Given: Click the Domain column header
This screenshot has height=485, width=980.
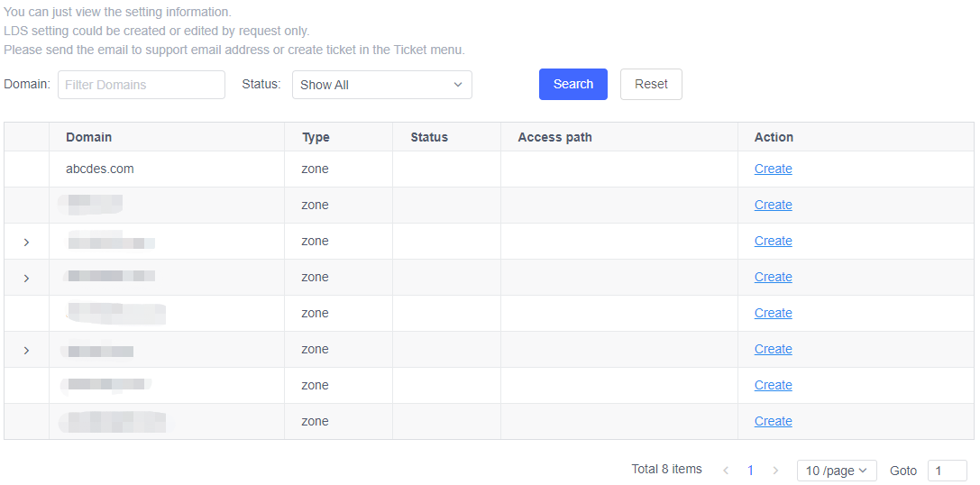Looking at the screenshot, I should coord(89,137).
